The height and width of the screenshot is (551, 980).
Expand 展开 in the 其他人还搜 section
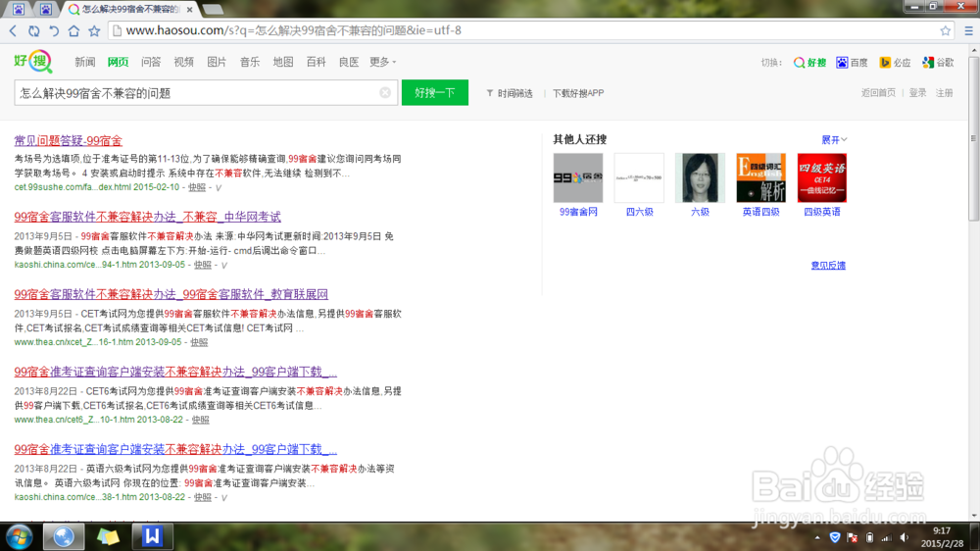click(x=834, y=139)
